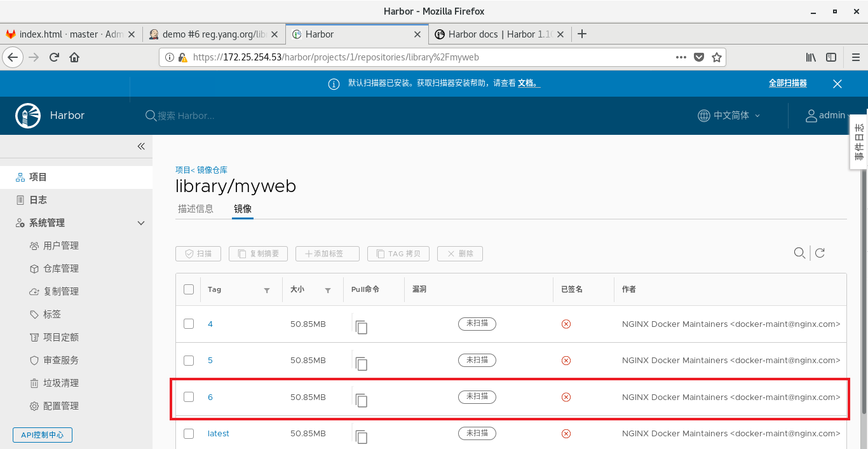Open the 文档 link in the banner
Screen dimensions: 868x449
click(529, 83)
